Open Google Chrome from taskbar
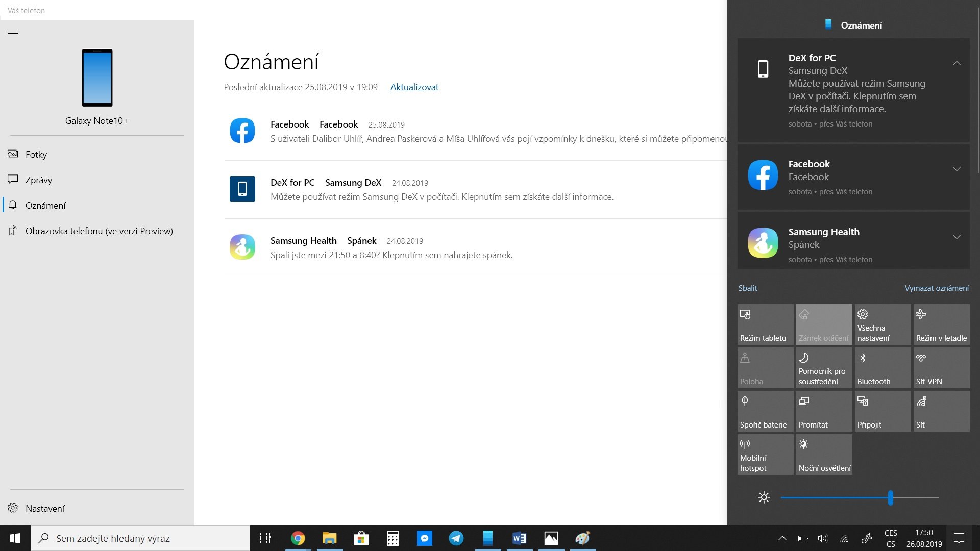This screenshot has height=551, width=980. [x=298, y=538]
